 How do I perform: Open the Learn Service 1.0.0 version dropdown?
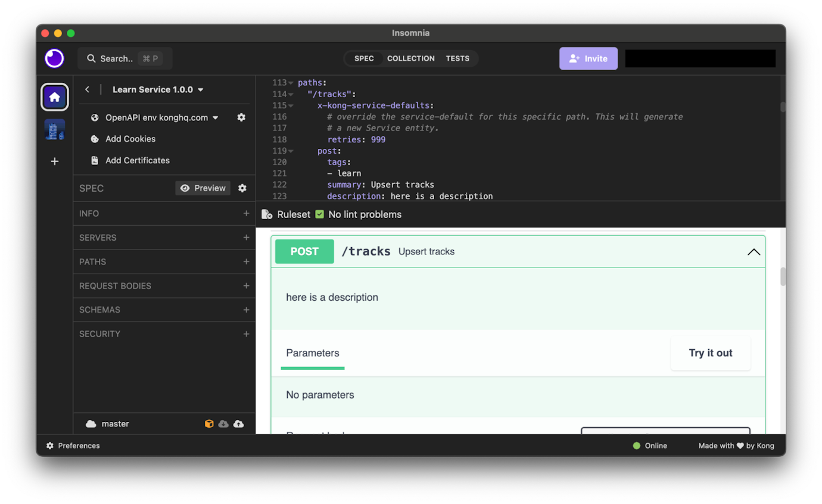point(200,89)
